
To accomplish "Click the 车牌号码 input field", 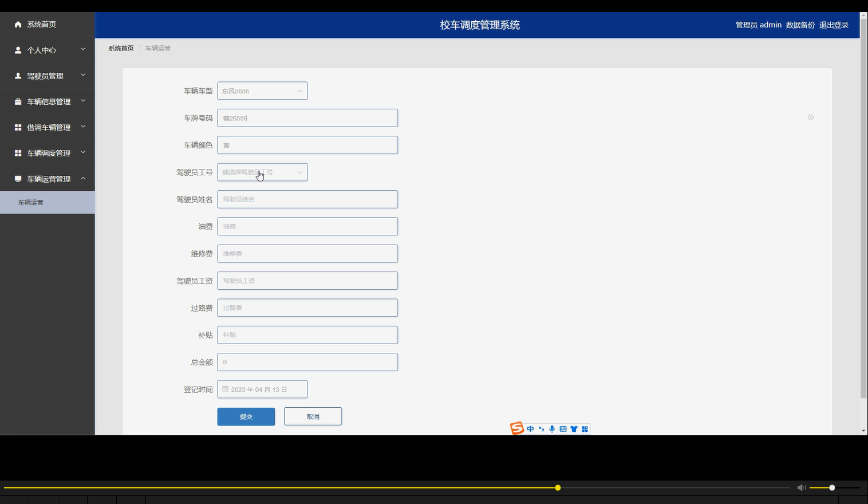I will click(307, 118).
